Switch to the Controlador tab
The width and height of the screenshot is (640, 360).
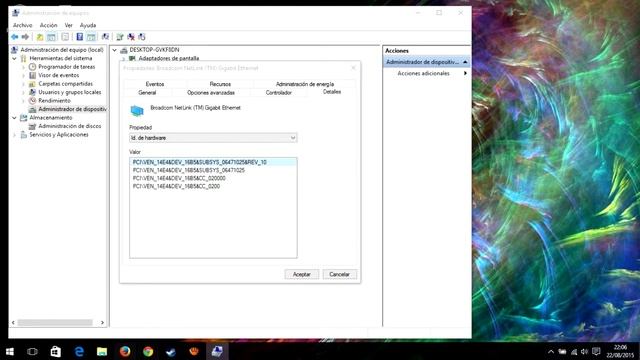[278, 93]
